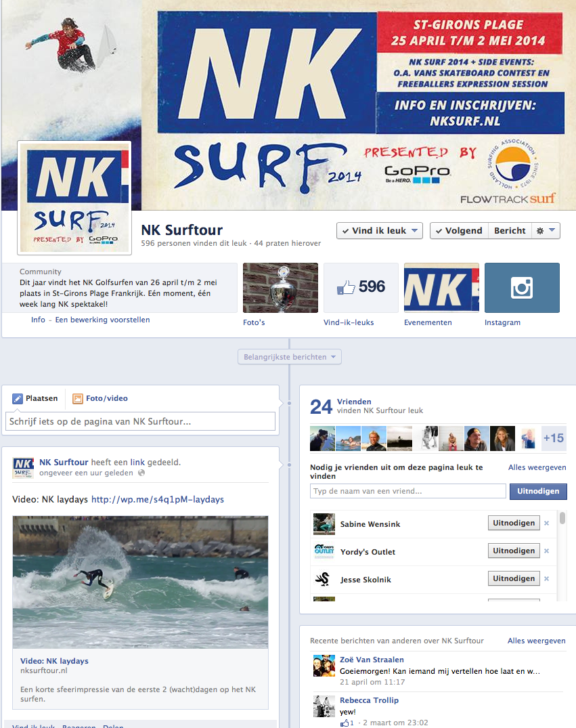Dismiss Sabine Wensink suggestion with X

(x=547, y=523)
